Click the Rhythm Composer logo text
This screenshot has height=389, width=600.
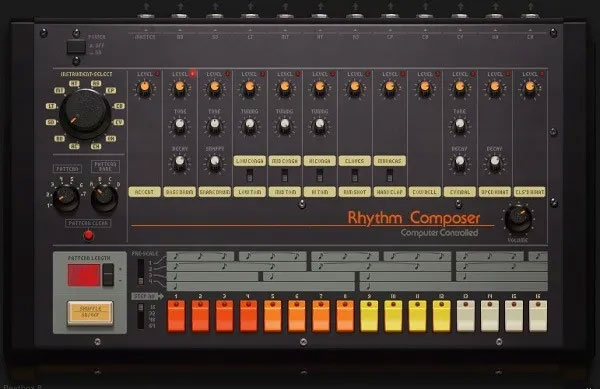click(414, 218)
